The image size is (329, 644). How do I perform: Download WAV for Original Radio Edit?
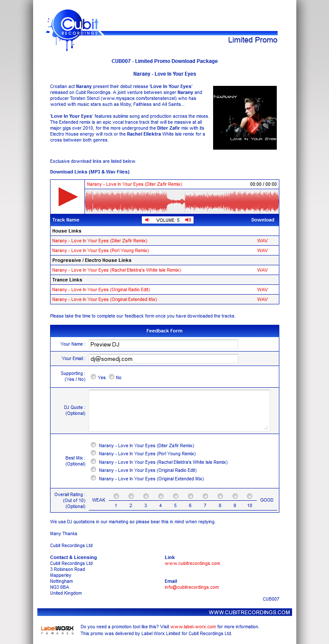click(262, 289)
